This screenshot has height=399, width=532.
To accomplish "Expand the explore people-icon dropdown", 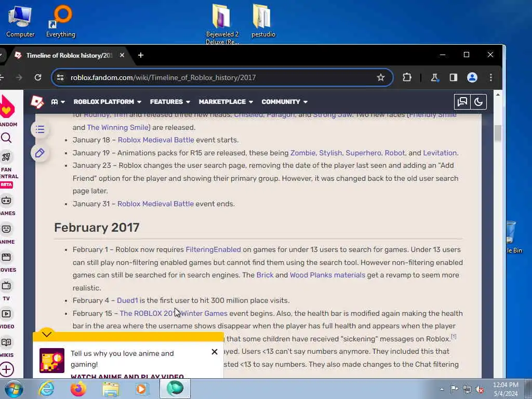I will click(58, 102).
